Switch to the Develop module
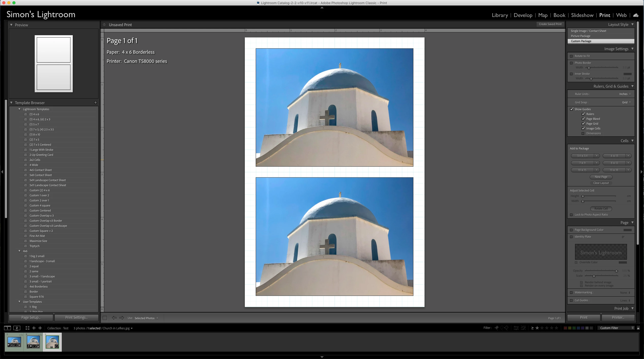 pyautogui.click(x=523, y=15)
